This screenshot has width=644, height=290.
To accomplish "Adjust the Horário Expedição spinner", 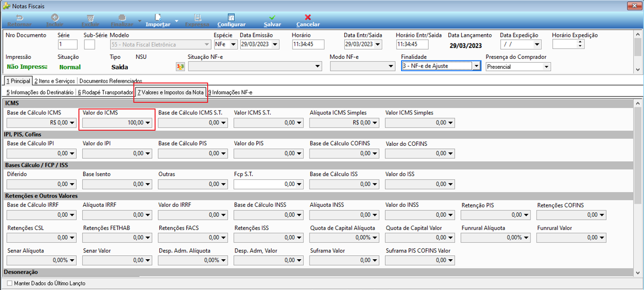I will (x=580, y=45).
